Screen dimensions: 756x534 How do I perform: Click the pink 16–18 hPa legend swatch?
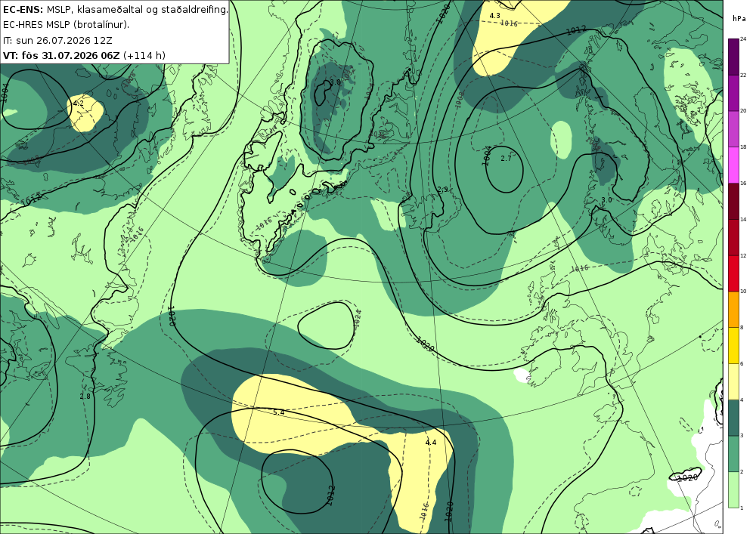pyautogui.click(x=733, y=165)
